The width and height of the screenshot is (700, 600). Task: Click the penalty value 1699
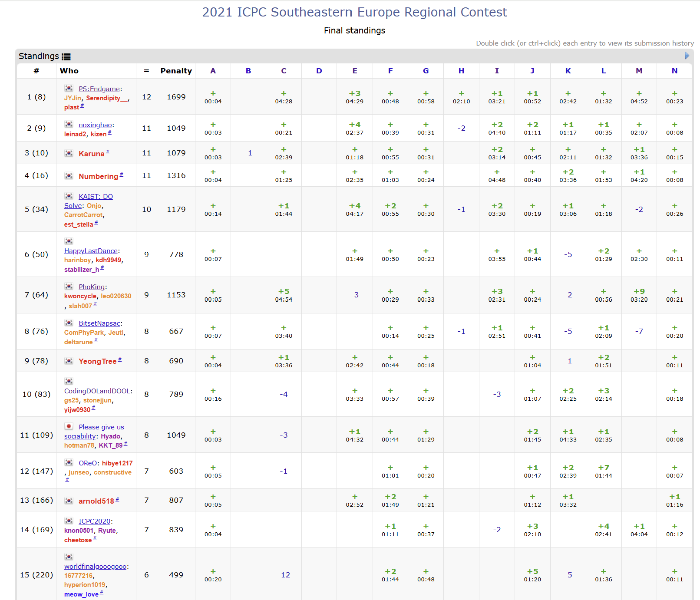176,97
